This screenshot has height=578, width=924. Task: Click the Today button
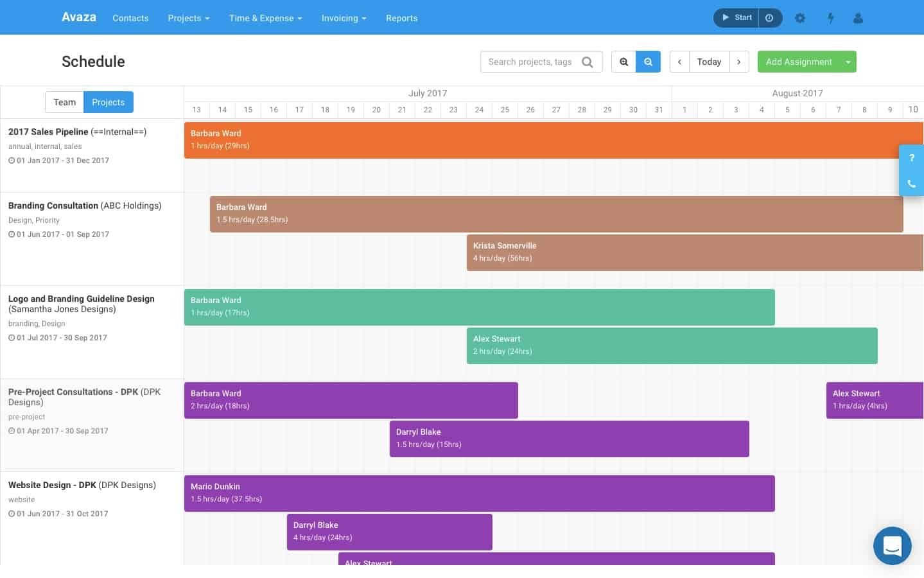(709, 62)
